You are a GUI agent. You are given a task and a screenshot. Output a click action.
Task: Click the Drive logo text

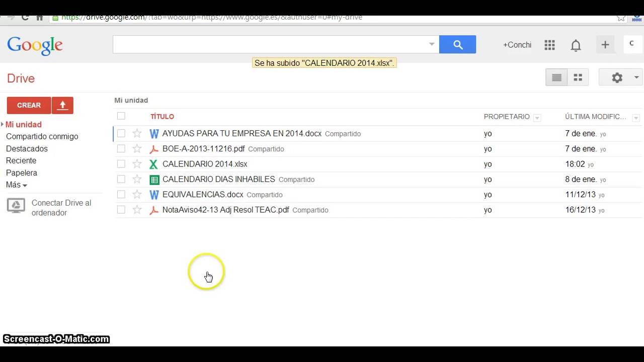click(x=21, y=78)
